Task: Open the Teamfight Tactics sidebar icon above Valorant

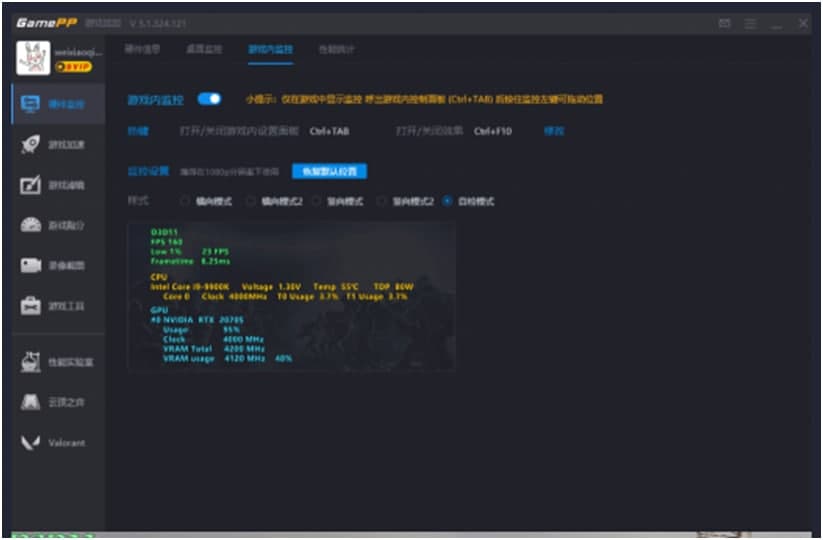Action: click(30, 403)
